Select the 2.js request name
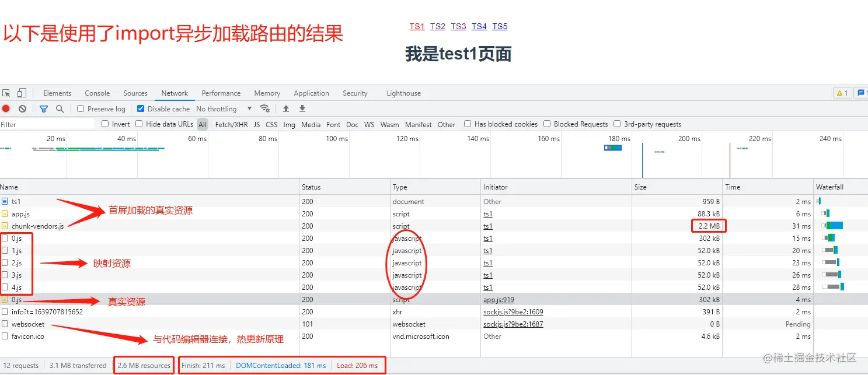 click(x=16, y=263)
